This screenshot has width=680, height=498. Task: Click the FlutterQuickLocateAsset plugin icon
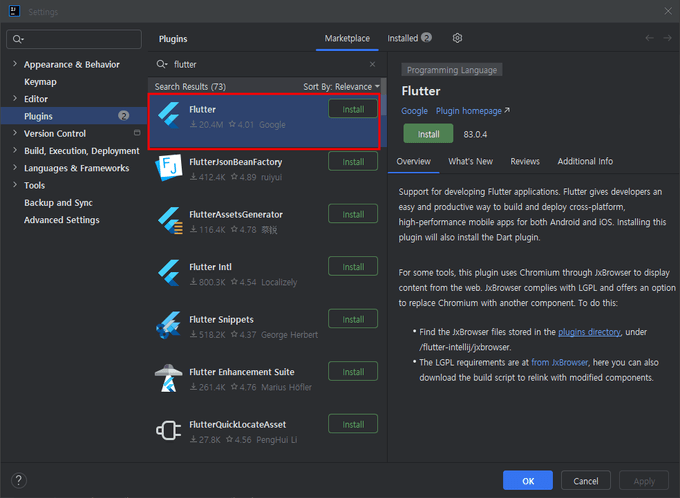pos(168,430)
